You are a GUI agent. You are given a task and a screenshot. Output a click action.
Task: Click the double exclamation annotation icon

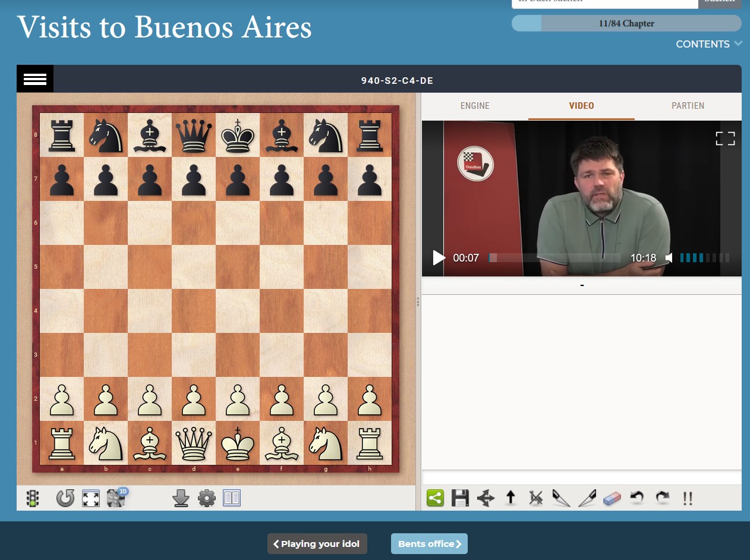(688, 498)
